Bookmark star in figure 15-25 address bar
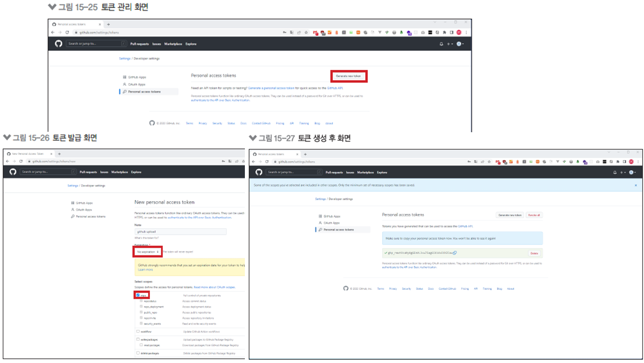This screenshot has height=363, width=644. point(306,32)
